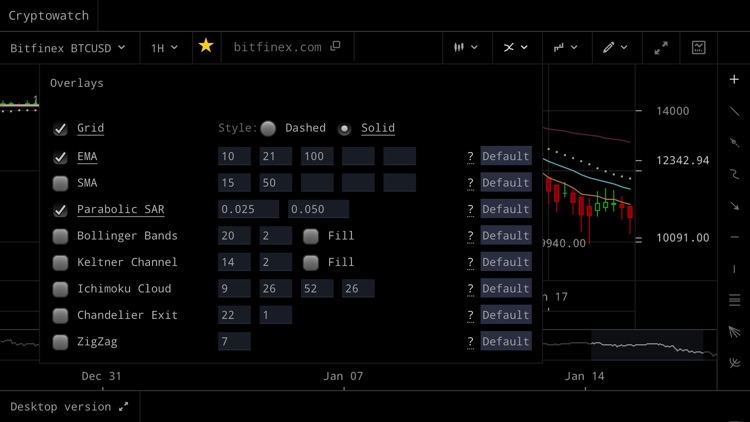This screenshot has height=422, width=750.
Task: Select the ray line drawing tool
Action: tap(734, 143)
